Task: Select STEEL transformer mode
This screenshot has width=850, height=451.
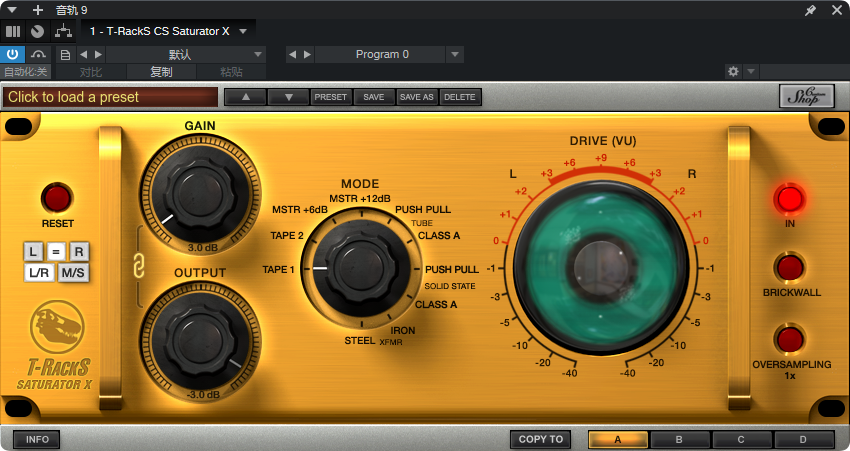Action: tap(360, 341)
